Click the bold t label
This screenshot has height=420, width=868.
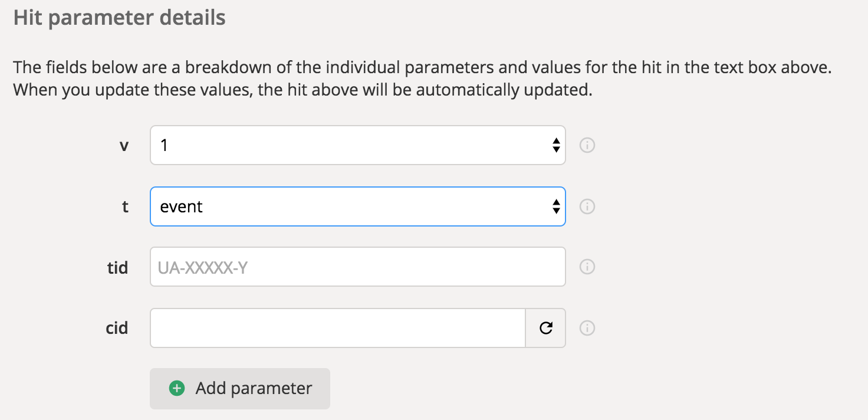125,207
